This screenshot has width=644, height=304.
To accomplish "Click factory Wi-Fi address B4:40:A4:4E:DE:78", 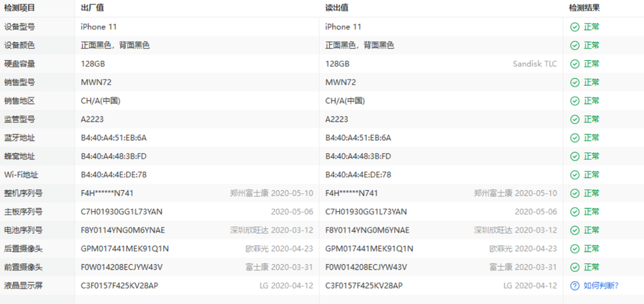I will (x=113, y=175).
